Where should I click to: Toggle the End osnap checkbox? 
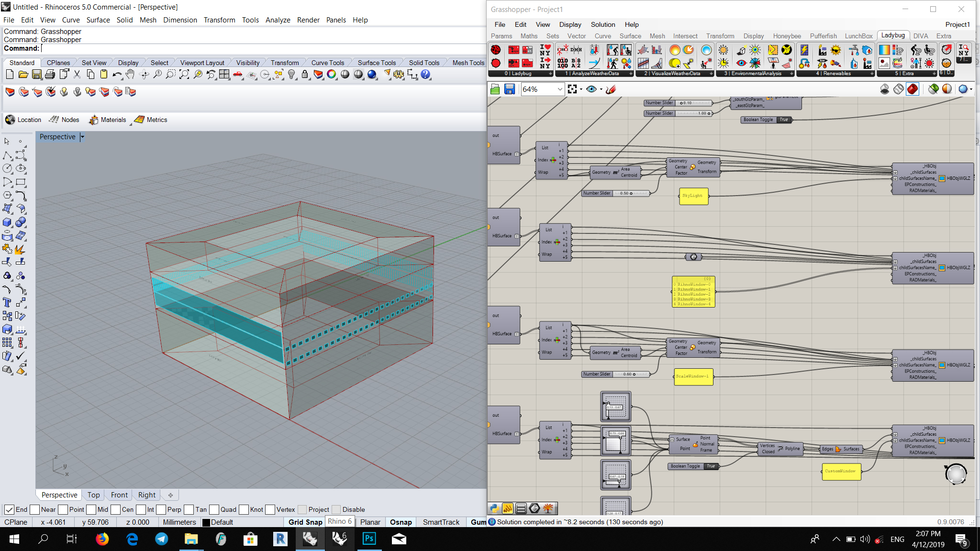pos(9,509)
